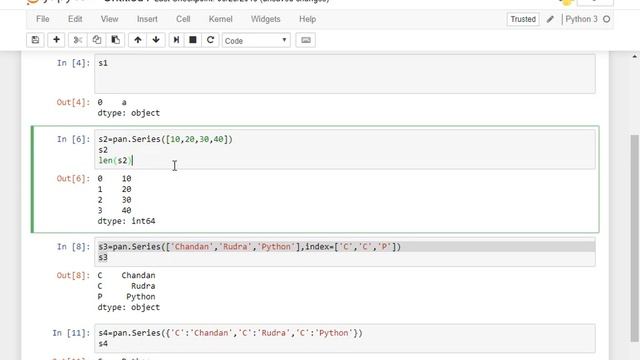Click the 'dtype: int64' output text
The height and width of the screenshot is (360, 640).
[126, 221]
